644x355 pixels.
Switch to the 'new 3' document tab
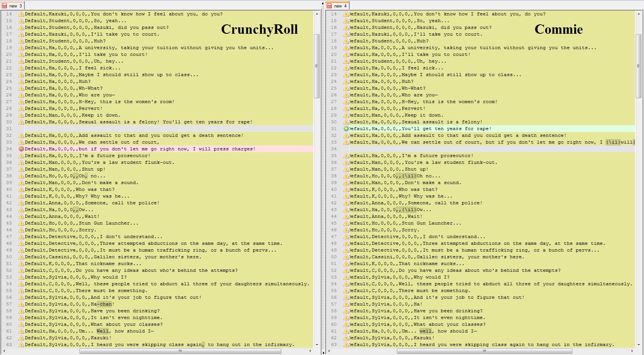pyautogui.click(x=12, y=6)
